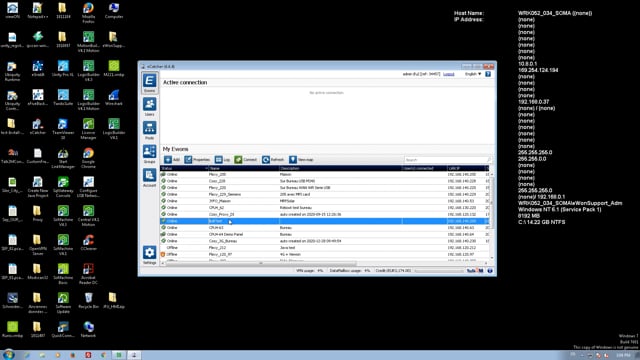Open Create New Java Project desktop shortcut
This screenshot has width=640, height=360.
[38, 187]
